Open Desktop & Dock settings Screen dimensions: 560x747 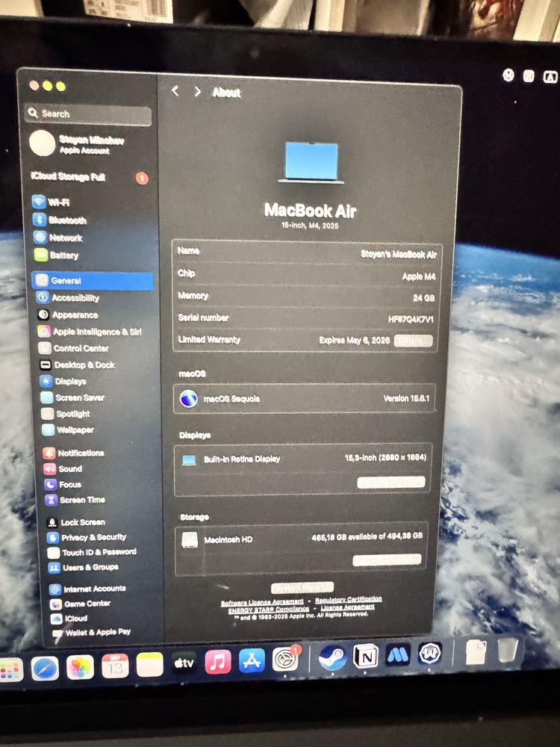tap(78, 365)
